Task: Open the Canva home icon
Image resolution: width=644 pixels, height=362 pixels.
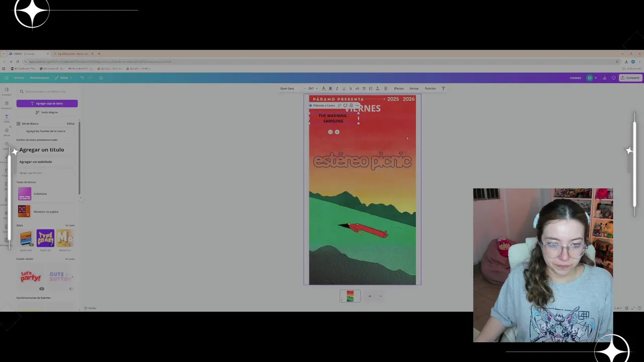Action: pyautogui.click(x=7, y=78)
